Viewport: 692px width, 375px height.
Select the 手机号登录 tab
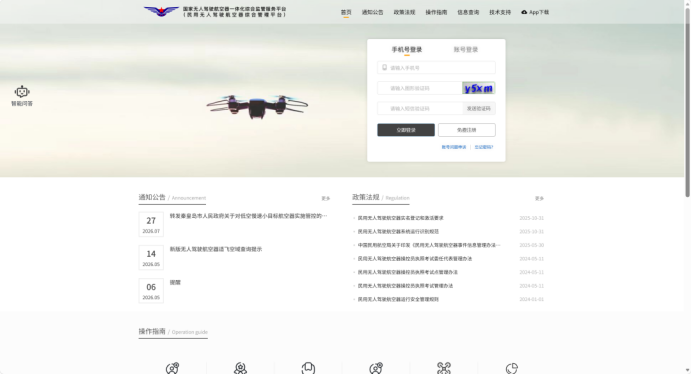pos(407,49)
